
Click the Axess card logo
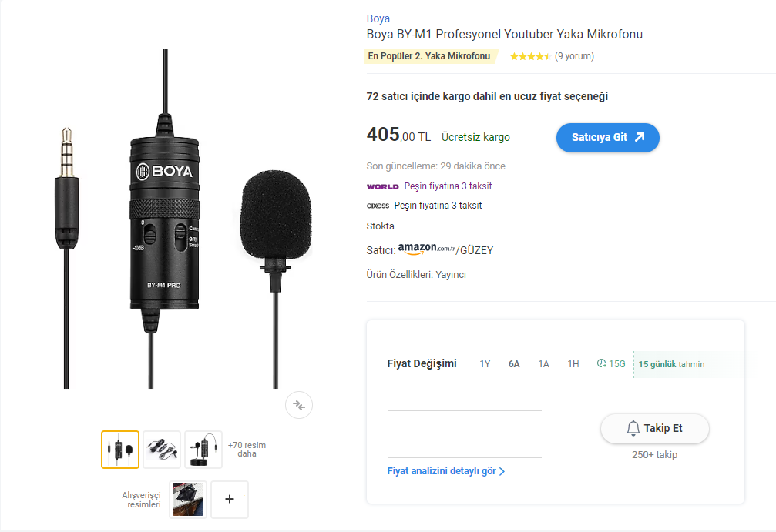[x=378, y=206]
